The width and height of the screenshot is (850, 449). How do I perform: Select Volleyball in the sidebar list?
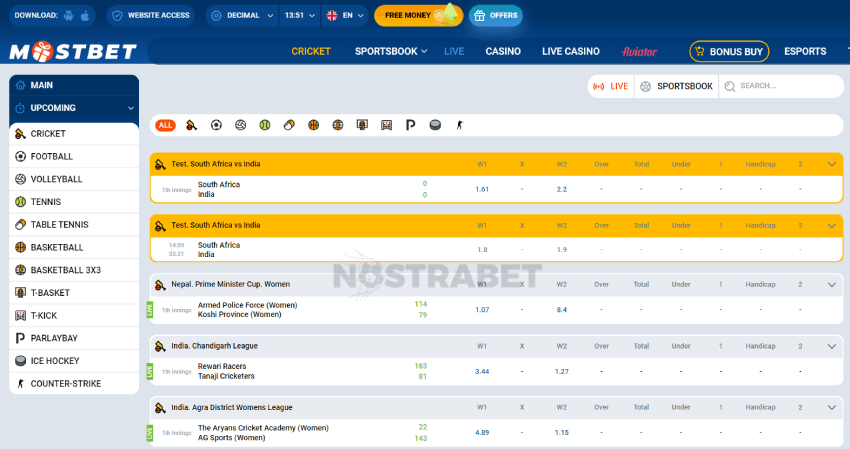point(74,179)
